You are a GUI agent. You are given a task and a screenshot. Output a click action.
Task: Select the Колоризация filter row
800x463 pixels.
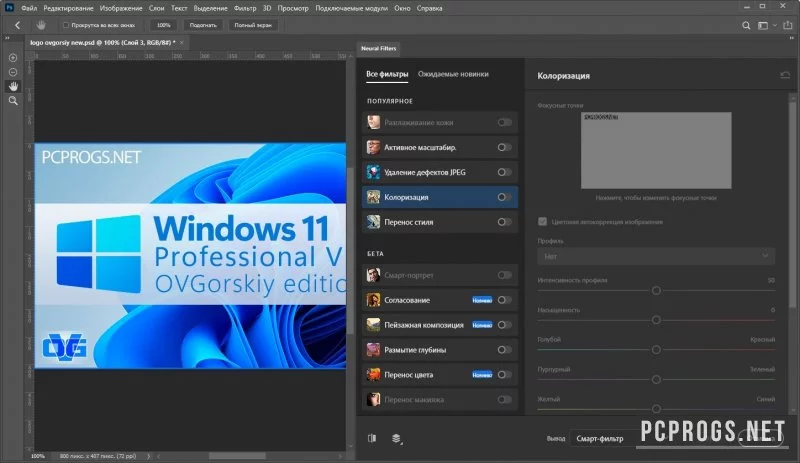440,197
